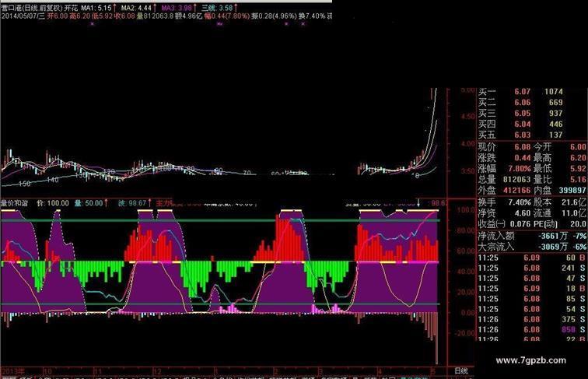This screenshot has height=379, width=588.
Task: Select the 三线: 3.58 indicator value
Action: point(217,8)
